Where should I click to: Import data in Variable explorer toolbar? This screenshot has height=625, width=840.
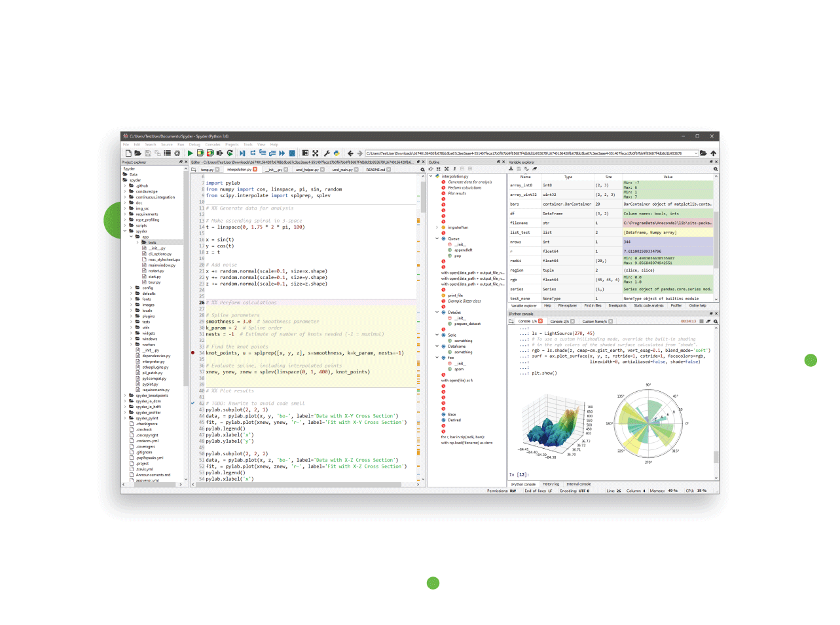(x=511, y=168)
